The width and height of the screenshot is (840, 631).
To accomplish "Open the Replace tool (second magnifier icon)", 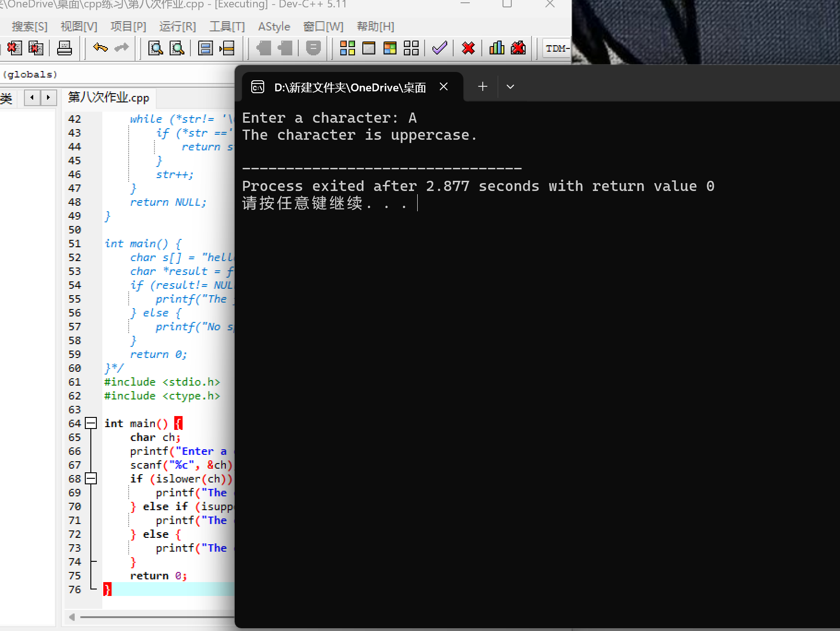I will pyautogui.click(x=177, y=48).
